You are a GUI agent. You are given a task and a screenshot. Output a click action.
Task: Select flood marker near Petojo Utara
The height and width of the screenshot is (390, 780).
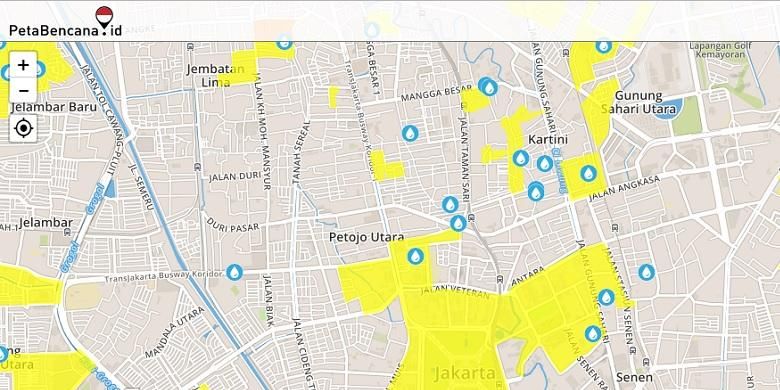pyautogui.click(x=415, y=256)
